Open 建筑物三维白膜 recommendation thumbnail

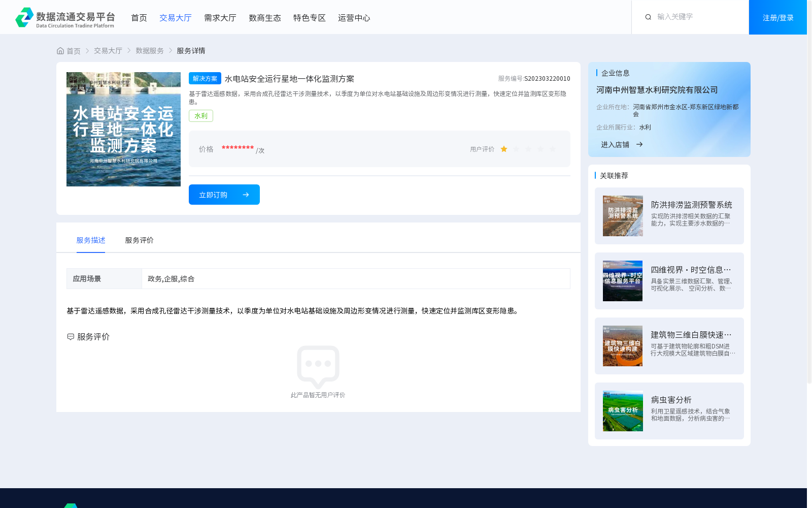623,346
